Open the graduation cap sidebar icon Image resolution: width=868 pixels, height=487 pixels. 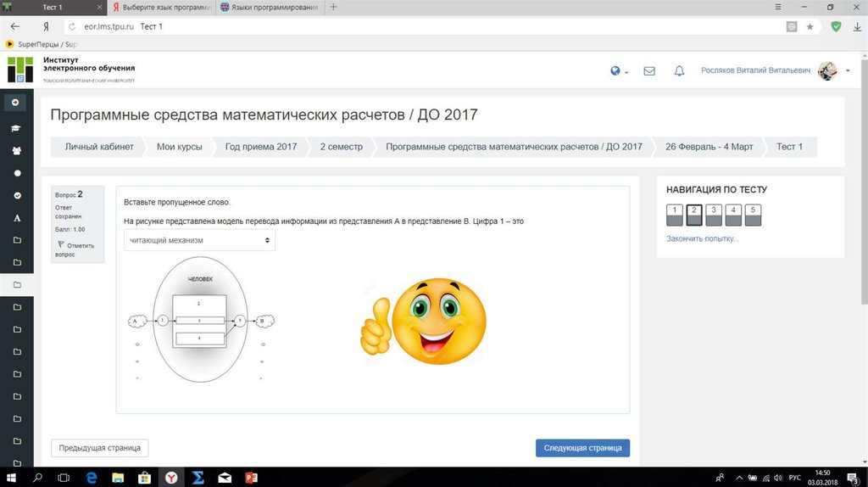(17, 128)
